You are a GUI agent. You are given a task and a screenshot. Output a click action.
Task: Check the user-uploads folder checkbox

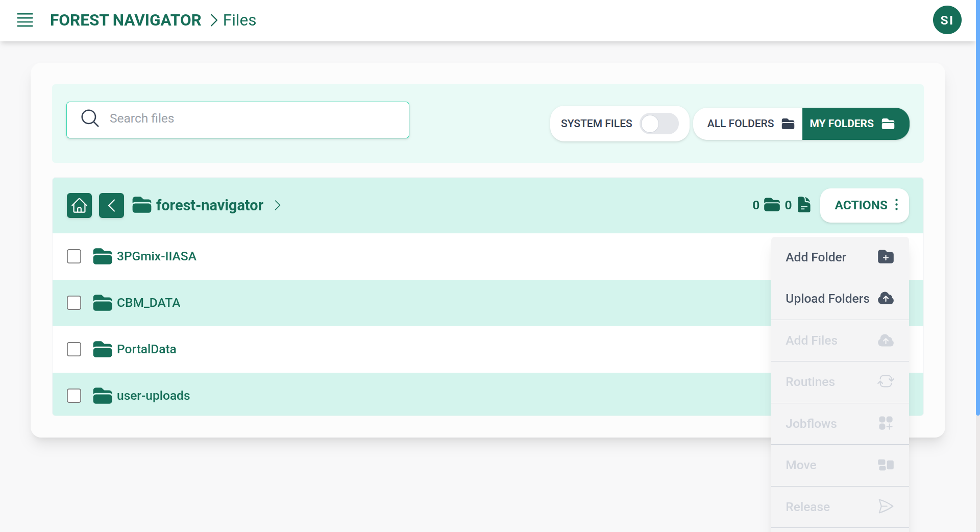pyautogui.click(x=74, y=396)
